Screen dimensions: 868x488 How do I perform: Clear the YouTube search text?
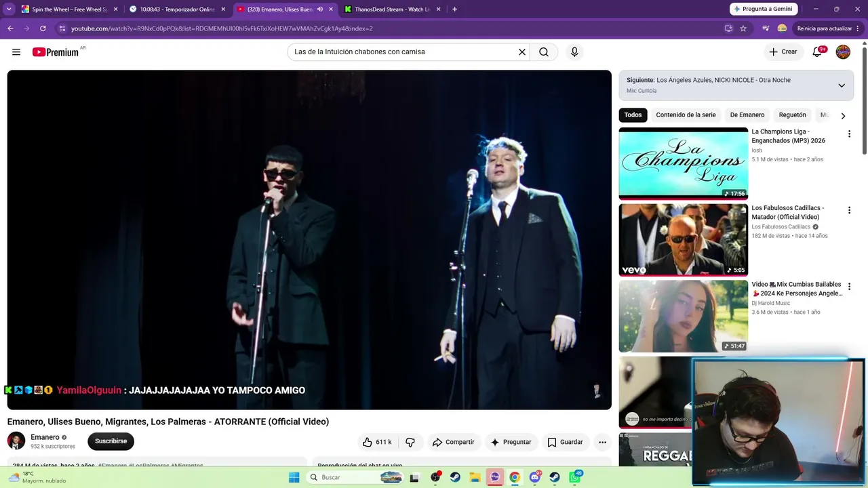coord(522,52)
